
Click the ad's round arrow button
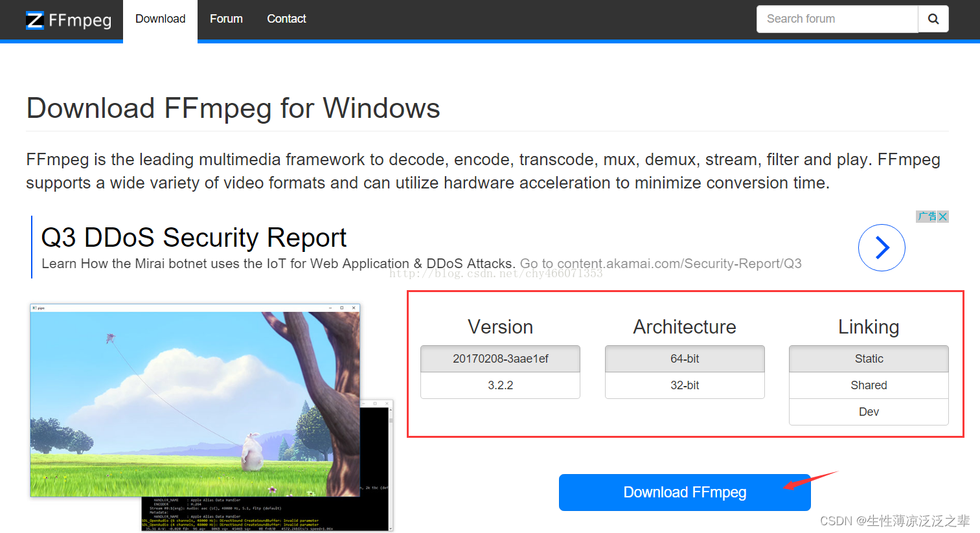coord(882,247)
